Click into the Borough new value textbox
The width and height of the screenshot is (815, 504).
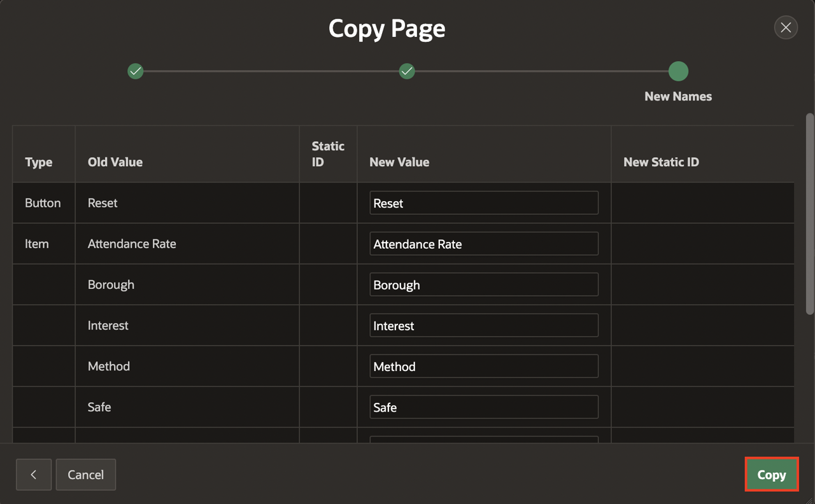tap(484, 284)
